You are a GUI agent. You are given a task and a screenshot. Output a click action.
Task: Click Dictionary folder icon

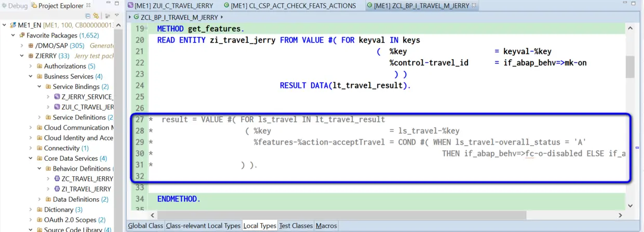click(x=39, y=209)
